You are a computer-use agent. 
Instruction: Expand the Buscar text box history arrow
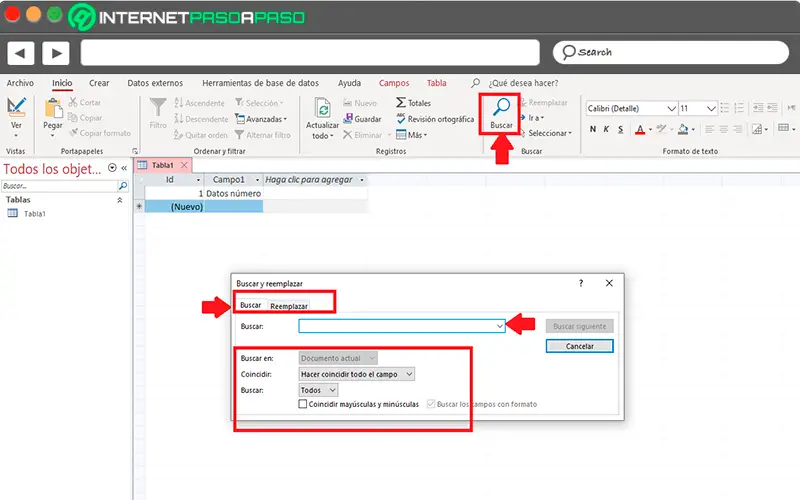point(499,326)
